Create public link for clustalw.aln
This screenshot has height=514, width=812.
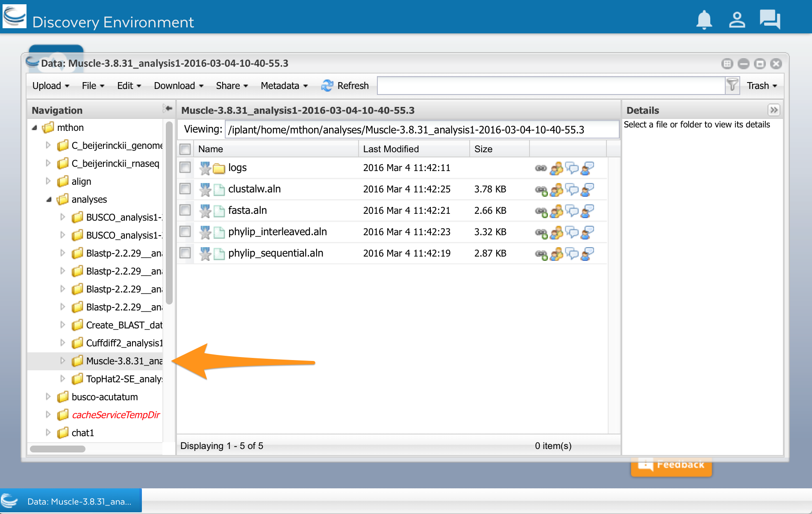pos(541,190)
